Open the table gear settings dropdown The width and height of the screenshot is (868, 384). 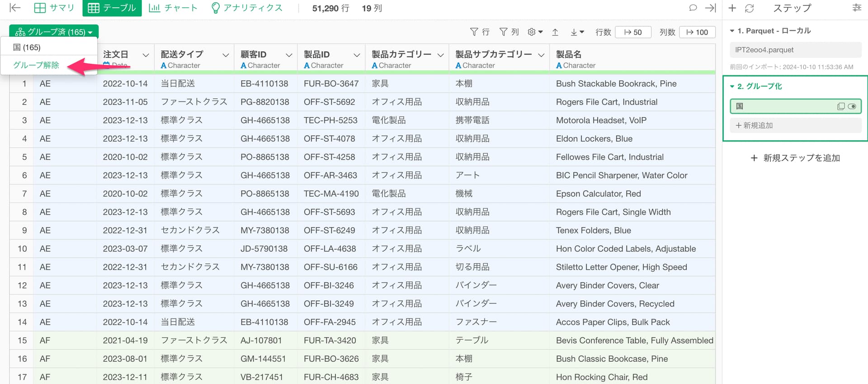[535, 32]
